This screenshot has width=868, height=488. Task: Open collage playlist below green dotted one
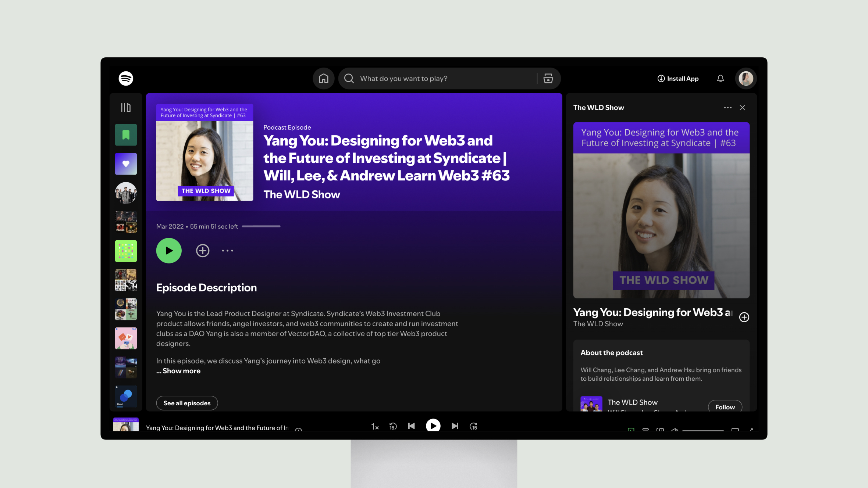126,280
